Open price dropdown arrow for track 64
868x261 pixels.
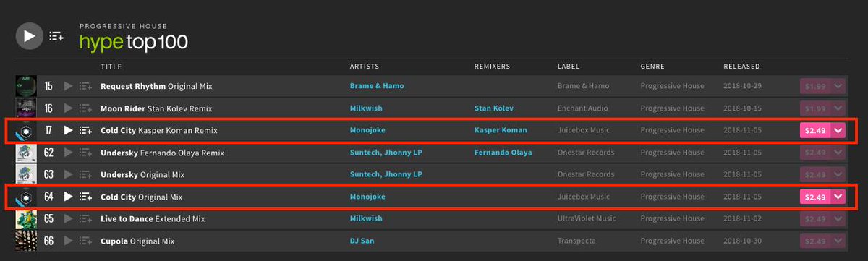pyautogui.click(x=838, y=197)
